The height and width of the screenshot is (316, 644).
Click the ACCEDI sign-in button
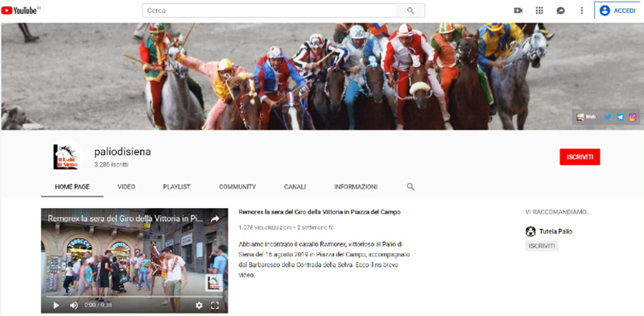[617, 10]
